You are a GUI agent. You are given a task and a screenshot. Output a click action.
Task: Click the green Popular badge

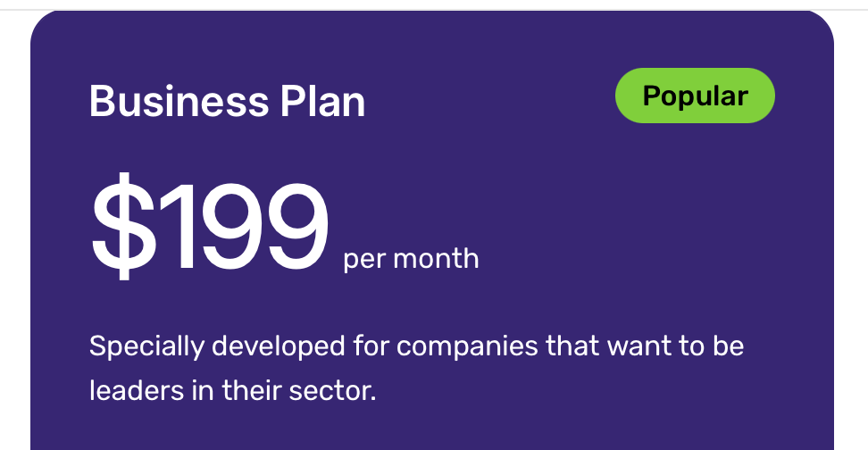click(695, 96)
